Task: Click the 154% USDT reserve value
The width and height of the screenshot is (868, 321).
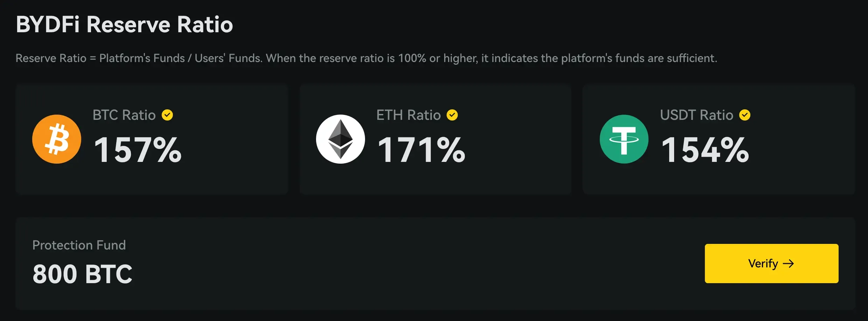Action: (705, 150)
